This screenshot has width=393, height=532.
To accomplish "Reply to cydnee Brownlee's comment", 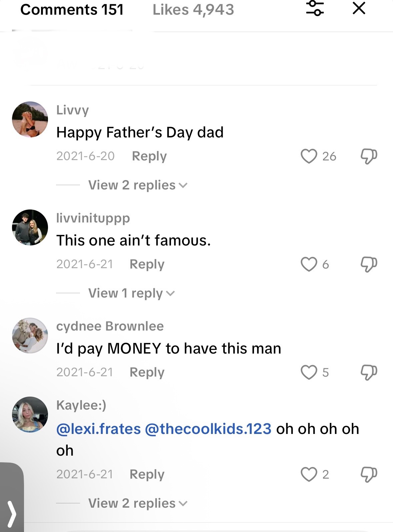I will (147, 372).
